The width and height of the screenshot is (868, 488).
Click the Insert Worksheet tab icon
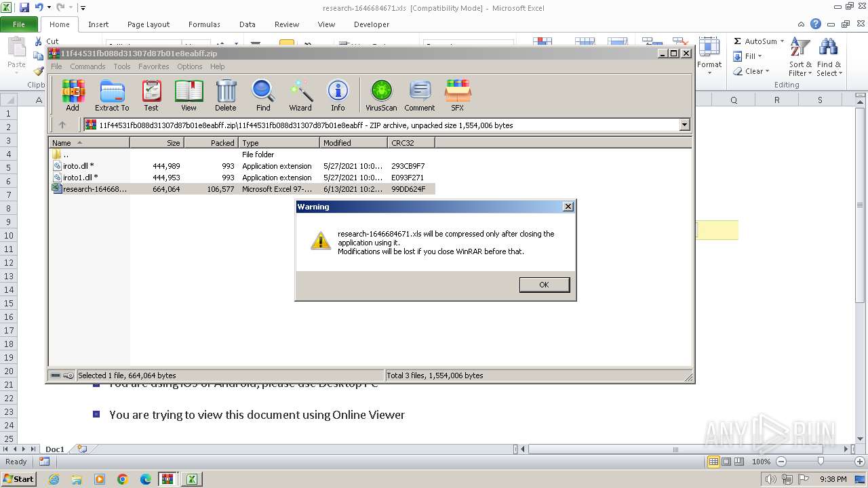[x=82, y=449]
